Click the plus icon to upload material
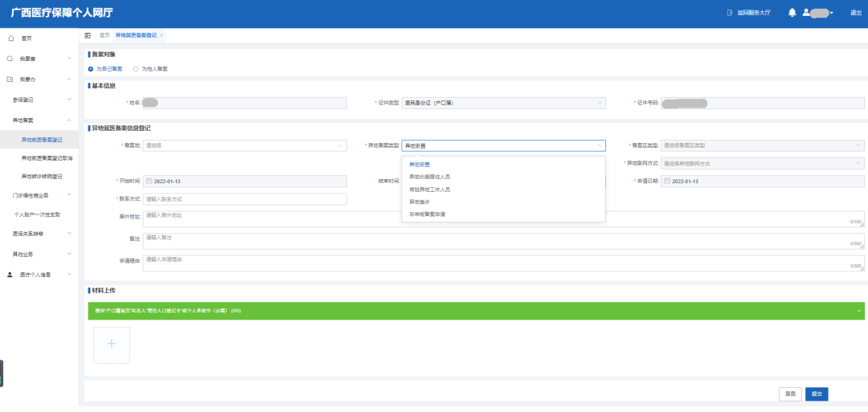 (112, 345)
